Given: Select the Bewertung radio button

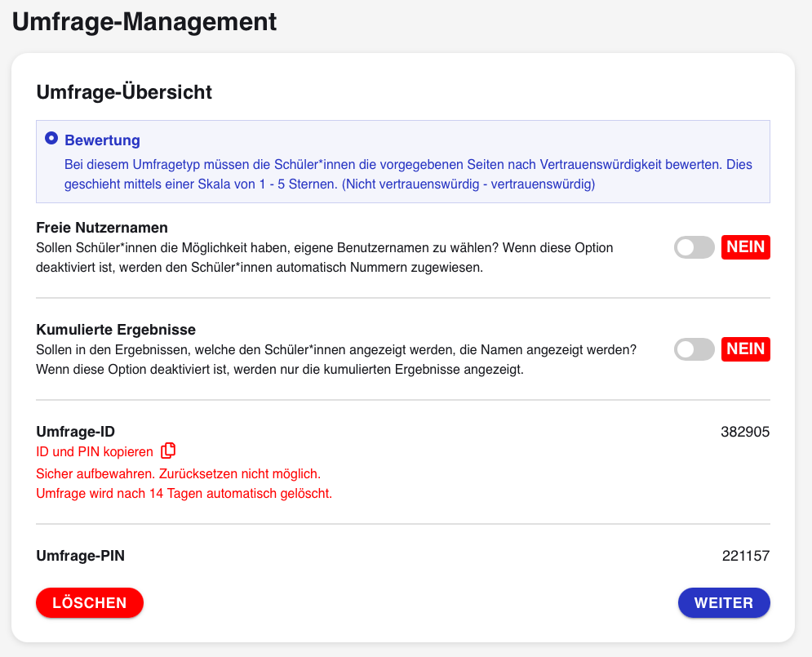Looking at the screenshot, I should click(x=51, y=138).
